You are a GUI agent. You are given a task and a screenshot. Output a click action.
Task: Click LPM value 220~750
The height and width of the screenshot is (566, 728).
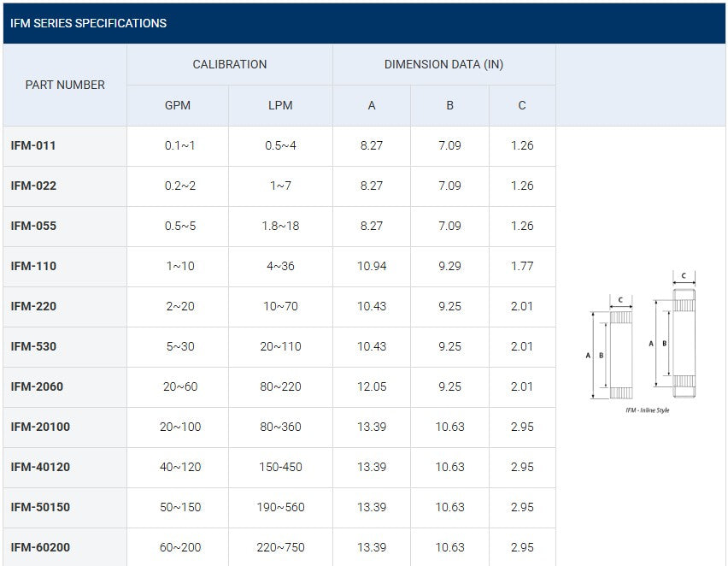click(x=280, y=547)
